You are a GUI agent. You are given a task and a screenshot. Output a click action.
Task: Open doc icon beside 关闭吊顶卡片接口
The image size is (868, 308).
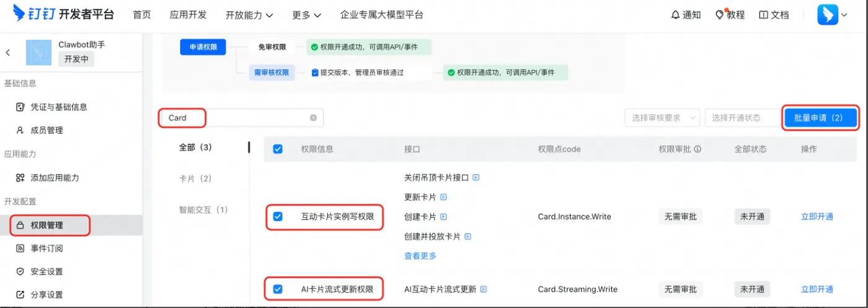(x=476, y=177)
